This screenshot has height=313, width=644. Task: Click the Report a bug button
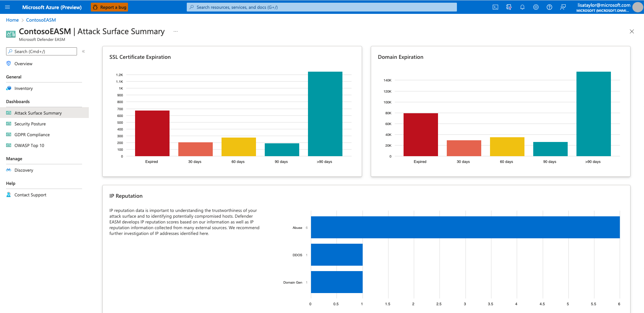109,7
